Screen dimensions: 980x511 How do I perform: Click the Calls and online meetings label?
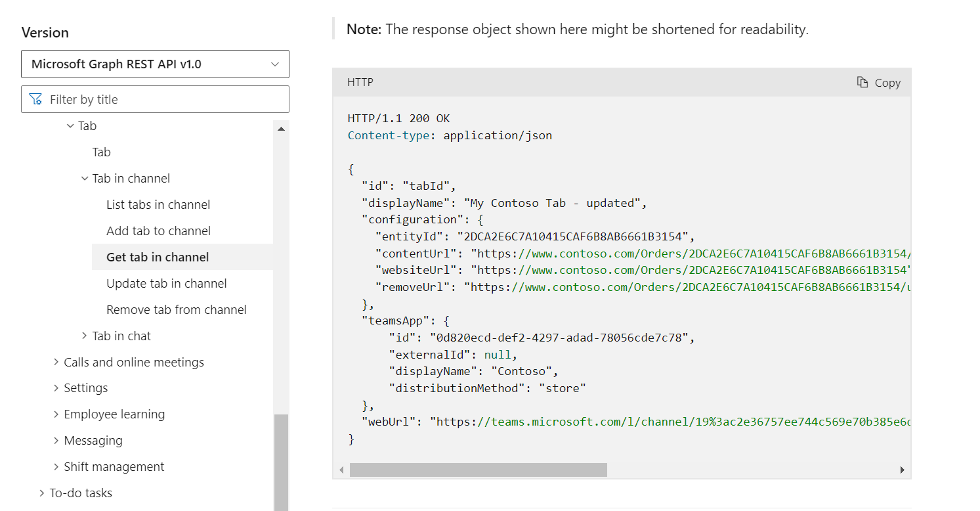134,362
